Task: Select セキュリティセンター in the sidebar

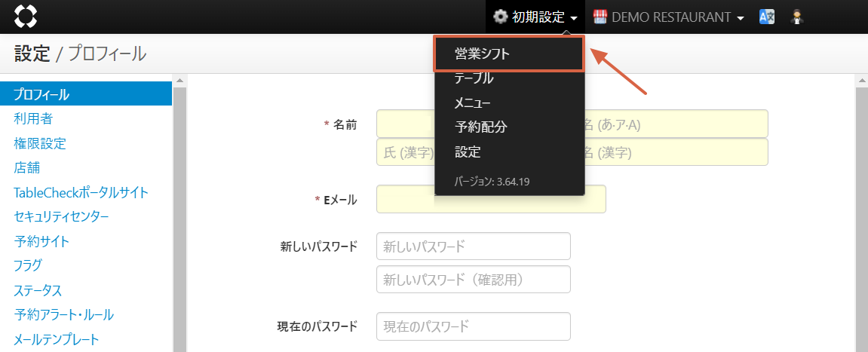Action: (x=61, y=217)
